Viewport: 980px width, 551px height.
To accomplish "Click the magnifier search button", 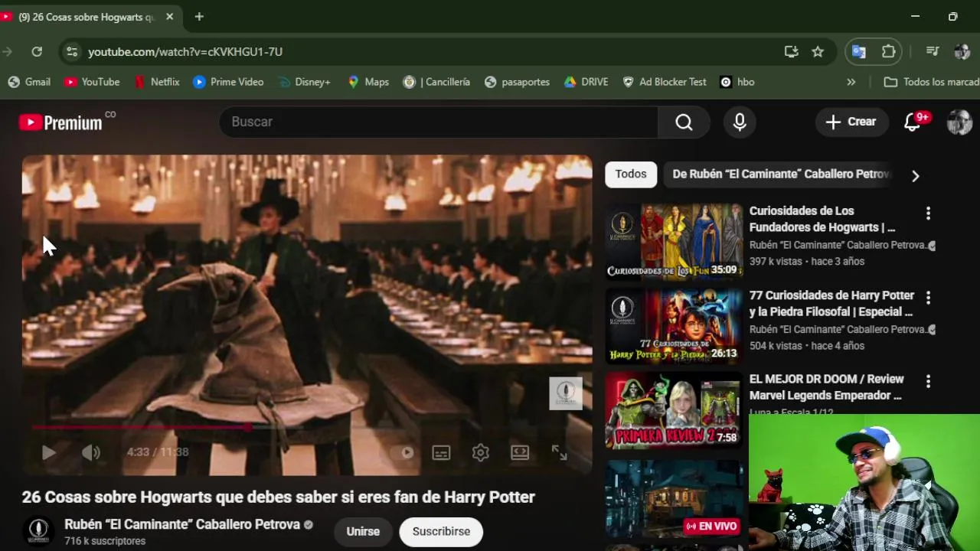I will pyautogui.click(x=684, y=122).
